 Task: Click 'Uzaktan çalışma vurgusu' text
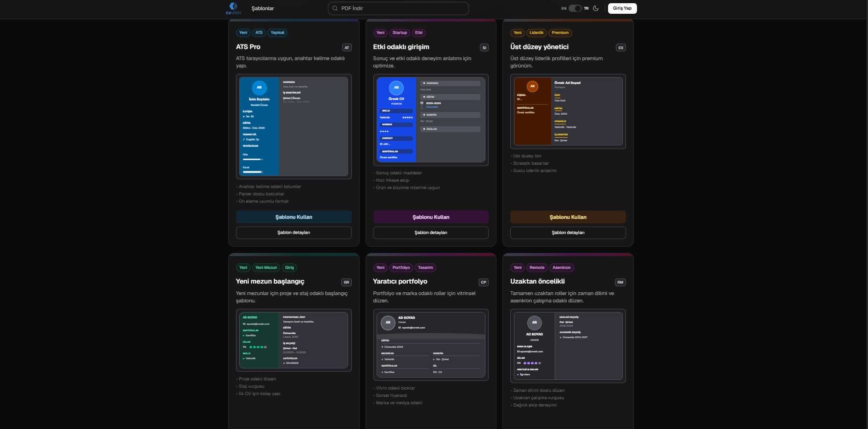tap(538, 398)
